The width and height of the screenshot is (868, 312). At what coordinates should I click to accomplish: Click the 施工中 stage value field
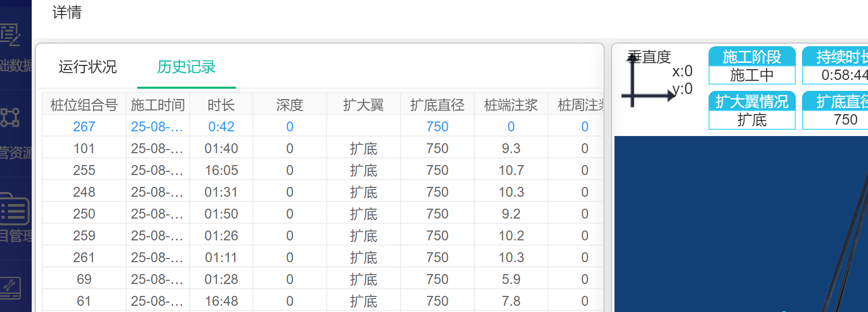[752, 75]
